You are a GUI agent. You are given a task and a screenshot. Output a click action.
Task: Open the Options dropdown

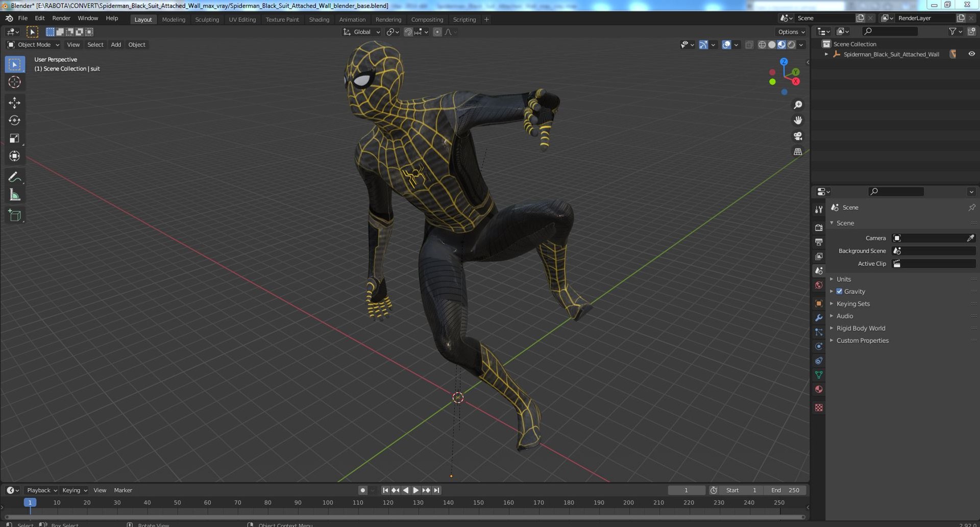pos(791,32)
